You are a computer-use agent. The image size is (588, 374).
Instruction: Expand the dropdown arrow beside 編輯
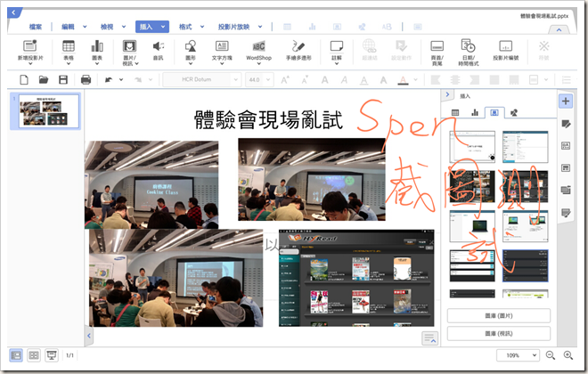pyautogui.click(x=85, y=27)
